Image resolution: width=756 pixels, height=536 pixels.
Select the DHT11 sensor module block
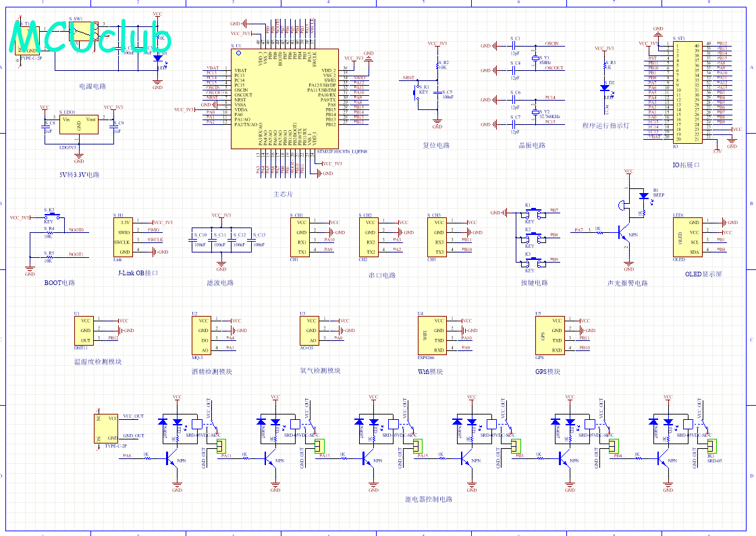[x=86, y=331]
